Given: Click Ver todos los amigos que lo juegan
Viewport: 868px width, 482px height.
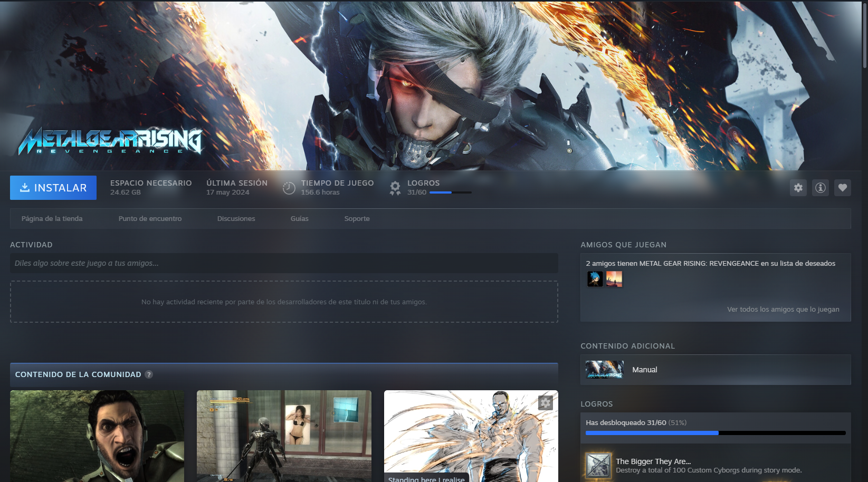Looking at the screenshot, I should tap(783, 310).
